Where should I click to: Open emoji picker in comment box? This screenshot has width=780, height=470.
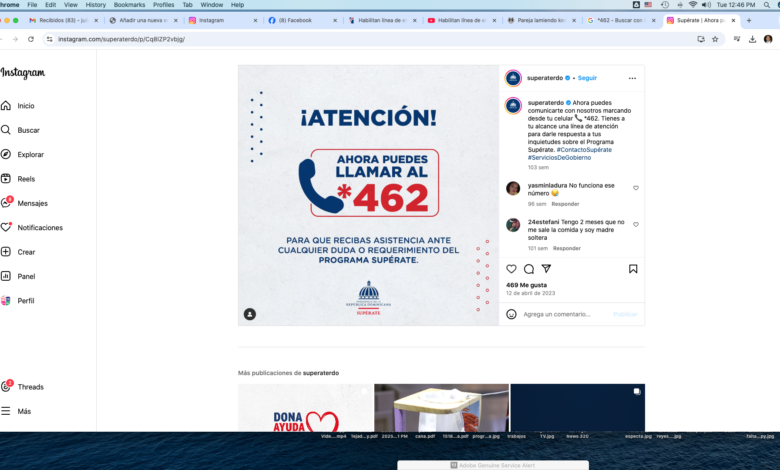(511, 314)
